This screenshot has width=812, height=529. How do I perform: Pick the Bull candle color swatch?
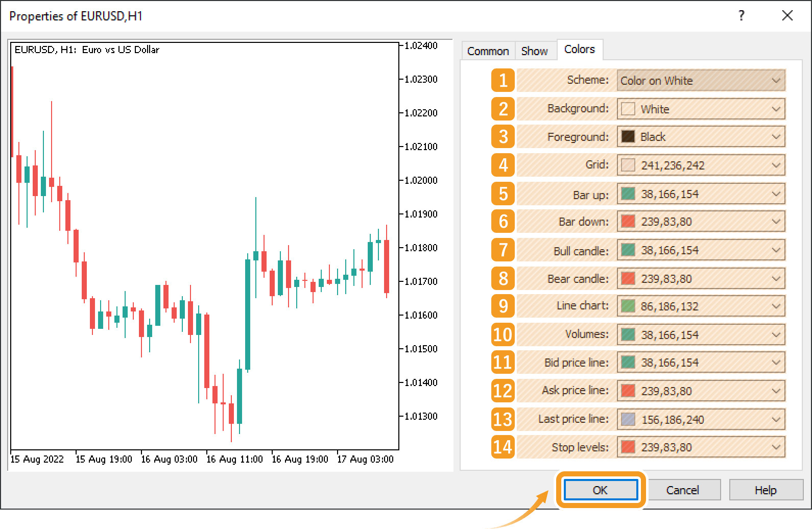click(628, 250)
